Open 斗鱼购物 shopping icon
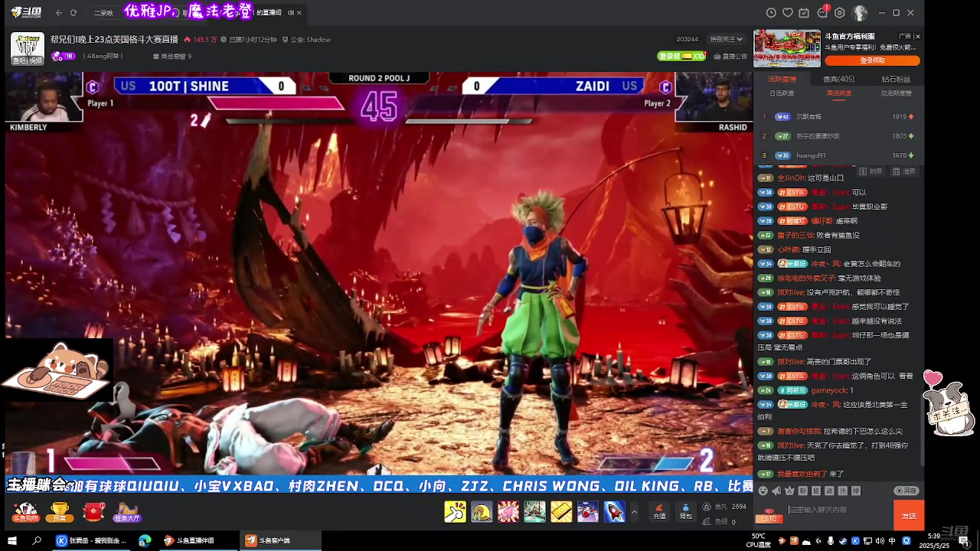Viewport: 980px width, 551px height. [x=26, y=512]
